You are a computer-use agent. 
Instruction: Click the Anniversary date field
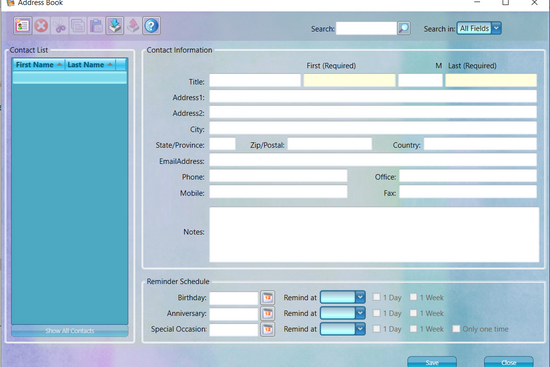234,314
